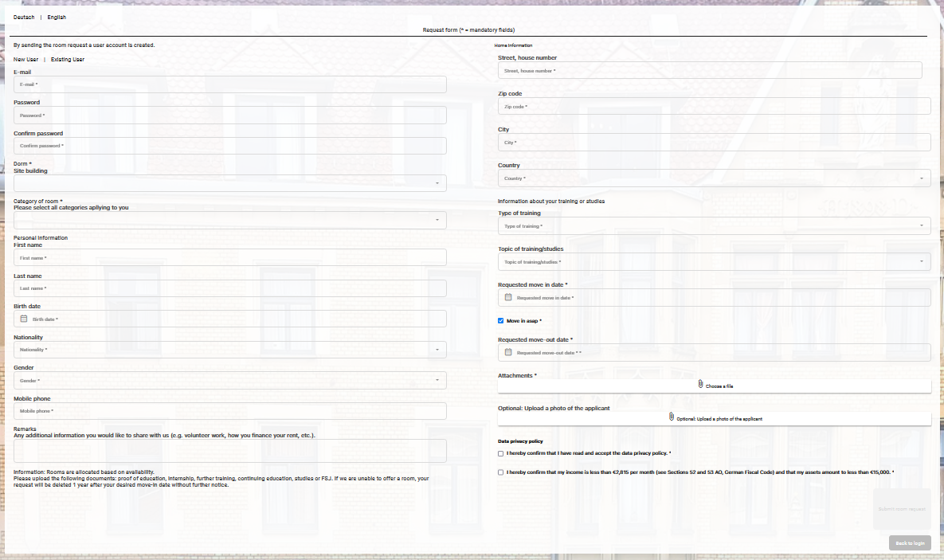This screenshot has width=944, height=560.
Task: Click the Back to login button
Action: point(910,543)
